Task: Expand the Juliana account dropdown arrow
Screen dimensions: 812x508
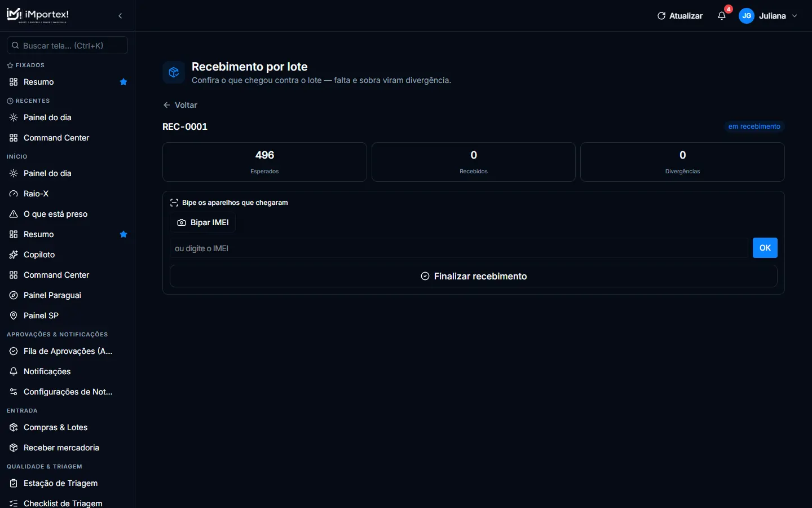Action: click(795, 16)
